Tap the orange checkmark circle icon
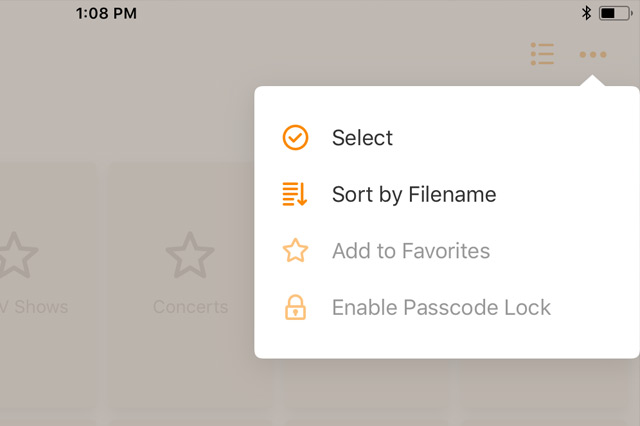 coord(295,138)
